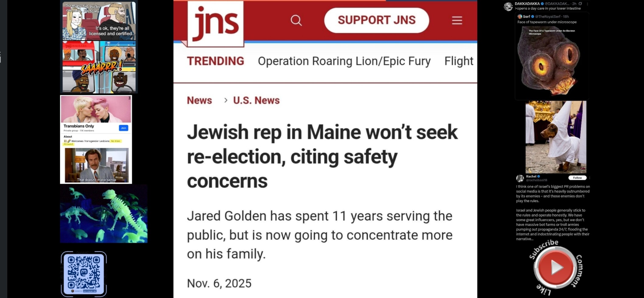Image resolution: width=644 pixels, height=298 pixels.
Task: Select the Operation Roaring Lion/Epic Fury trending topic
Action: coord(344,61)
